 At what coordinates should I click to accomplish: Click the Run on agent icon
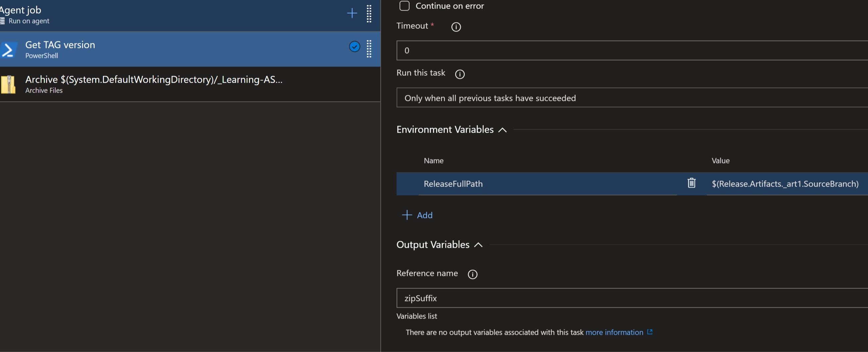tap(3, 21)
